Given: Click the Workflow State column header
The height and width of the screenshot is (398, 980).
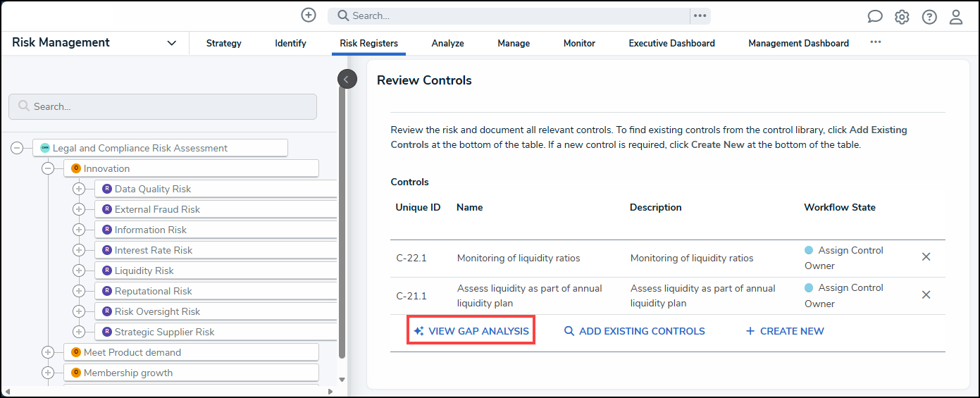Looking at the screenshot, I should click(x=840, y=207).
